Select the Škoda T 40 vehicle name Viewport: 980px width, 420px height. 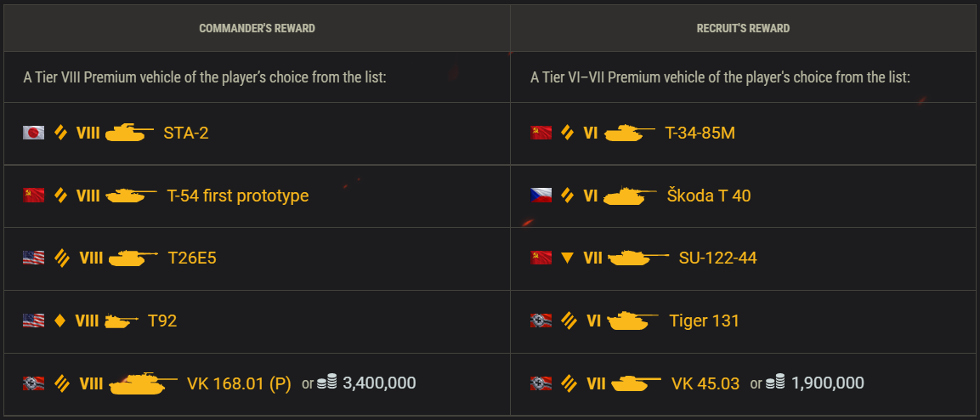pyautogui.click(x=709, y=195)
